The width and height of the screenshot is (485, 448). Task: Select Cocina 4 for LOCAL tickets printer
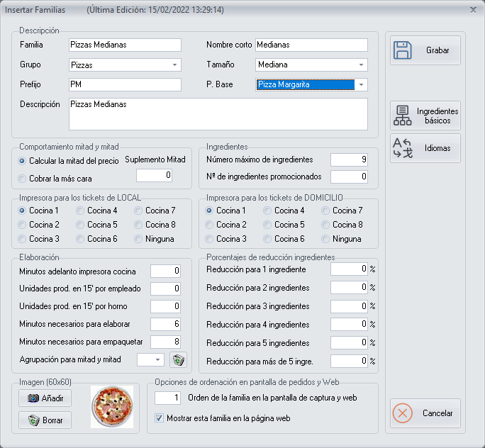[x=81, y=211]
